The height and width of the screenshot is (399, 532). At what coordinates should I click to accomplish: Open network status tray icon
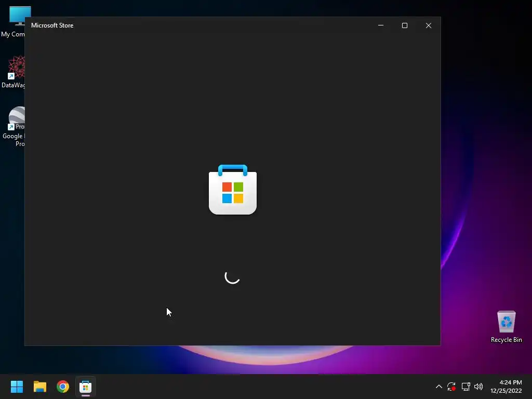click(465, 387)
